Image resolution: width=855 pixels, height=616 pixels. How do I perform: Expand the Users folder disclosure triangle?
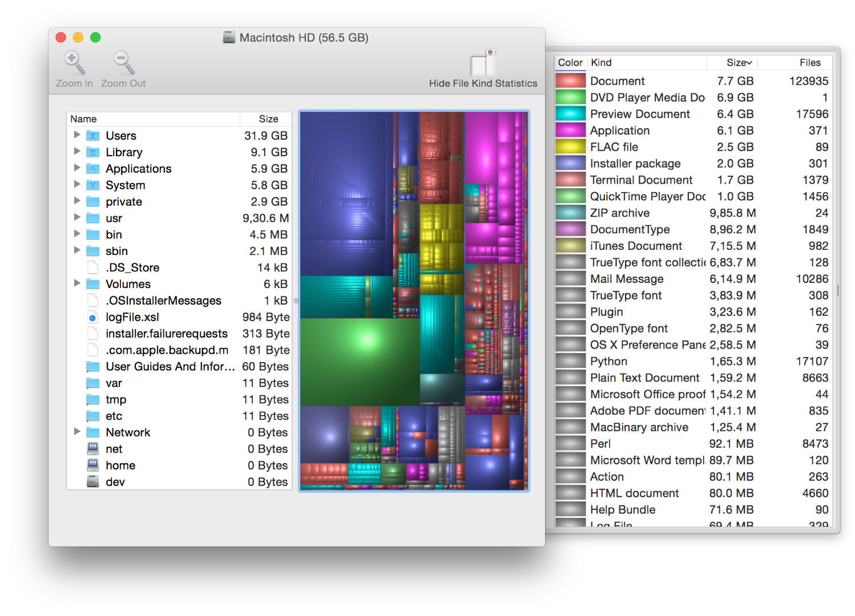coord(77,135)
